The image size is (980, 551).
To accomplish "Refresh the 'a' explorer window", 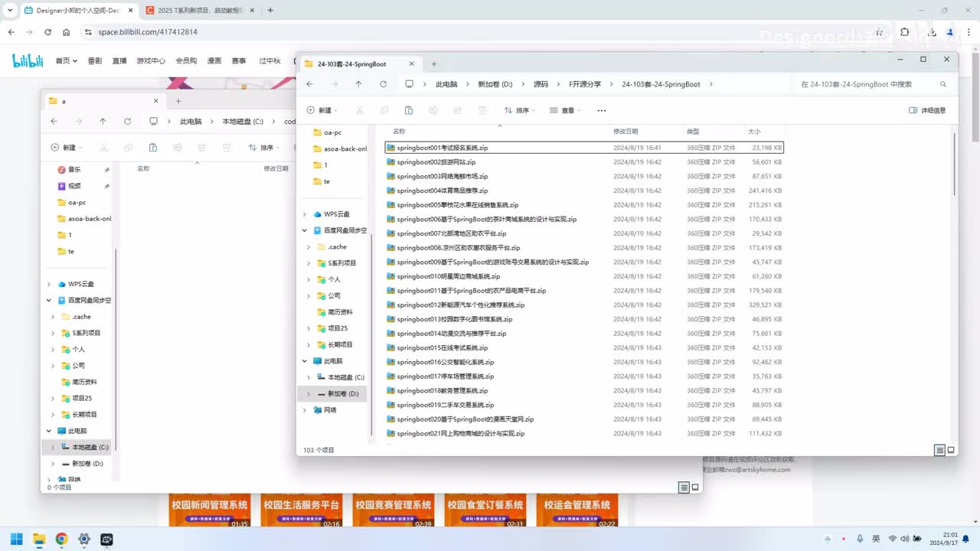I will point(127,121).
